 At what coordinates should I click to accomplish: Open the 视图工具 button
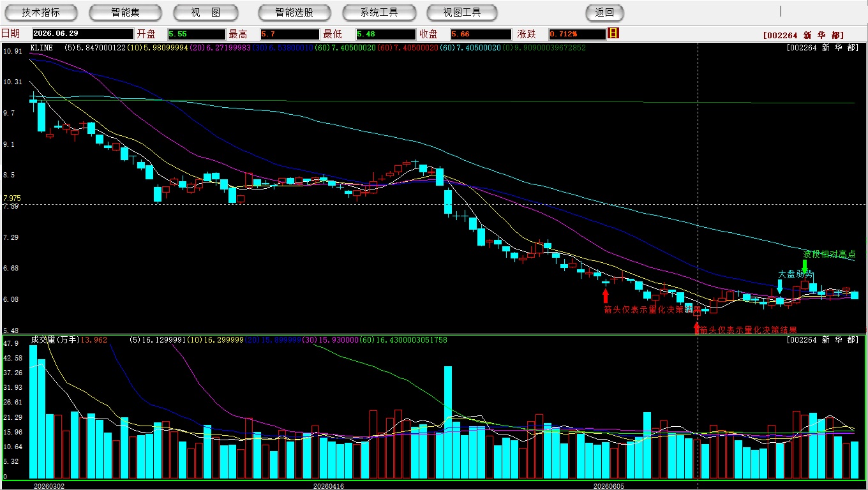[x=463, y=12]
